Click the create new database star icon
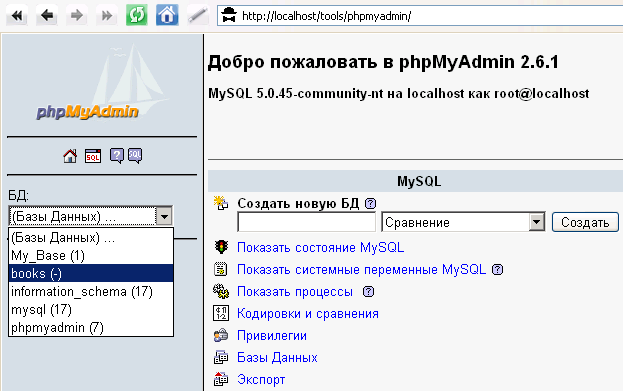623x391 pixels. (x=221, y=203)
